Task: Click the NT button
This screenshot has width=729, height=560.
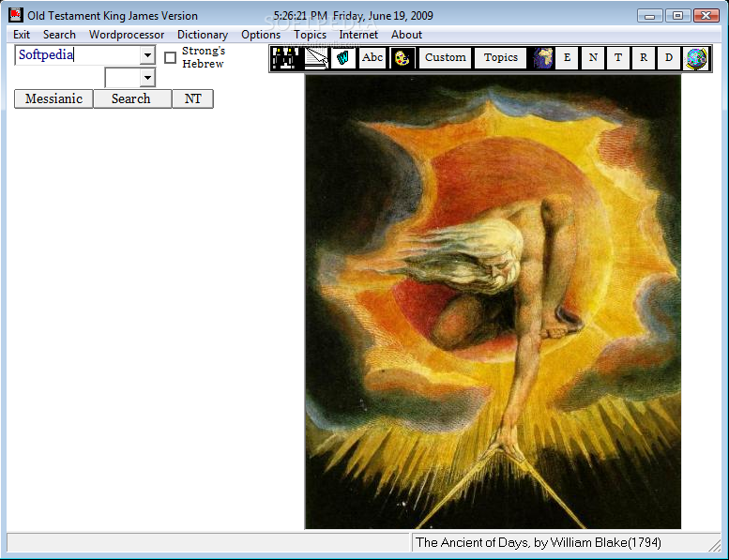Action: click(192, 99)
